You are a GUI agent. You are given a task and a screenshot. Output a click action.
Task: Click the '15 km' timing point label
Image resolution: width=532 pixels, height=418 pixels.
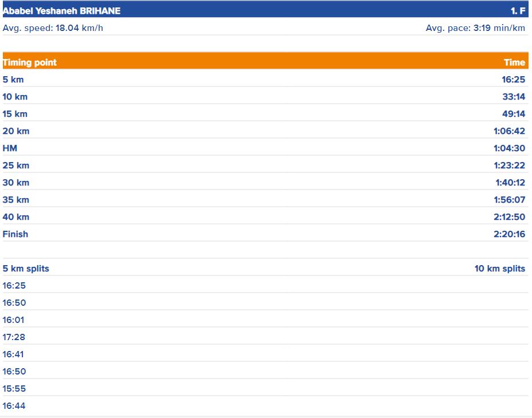coord(15,114)
